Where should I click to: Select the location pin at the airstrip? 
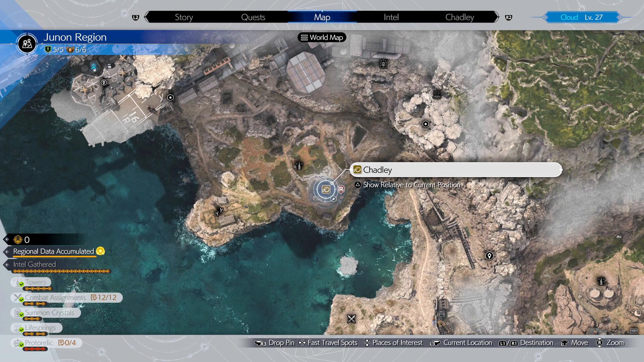[x=104, y=82]
